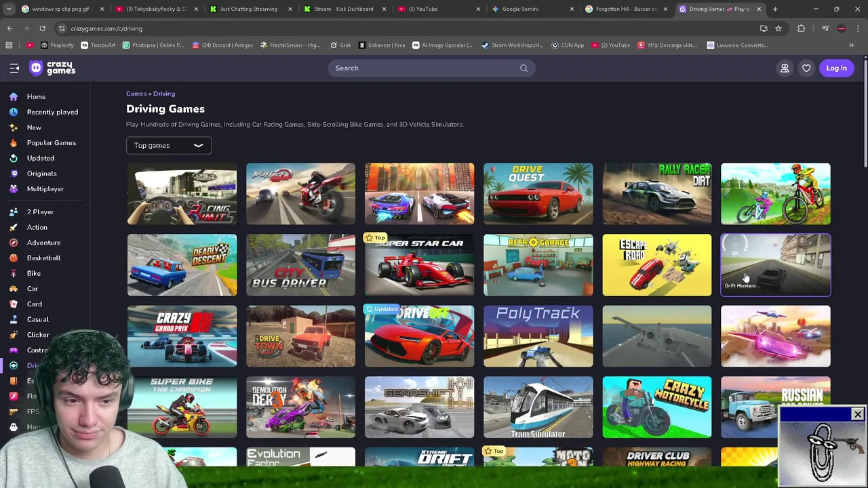This screenshot has width=868, height=488.
Task: Open the Super Star Car thumbnail
Action: 419,265
